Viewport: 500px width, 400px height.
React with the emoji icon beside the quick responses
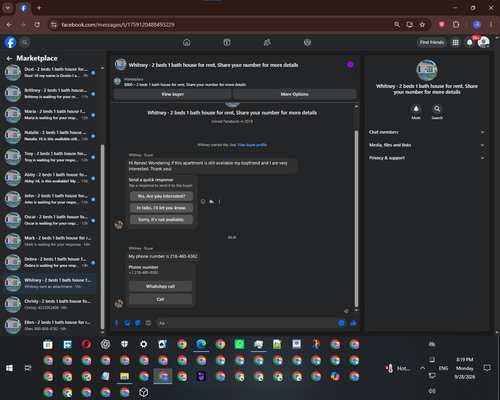203,201
